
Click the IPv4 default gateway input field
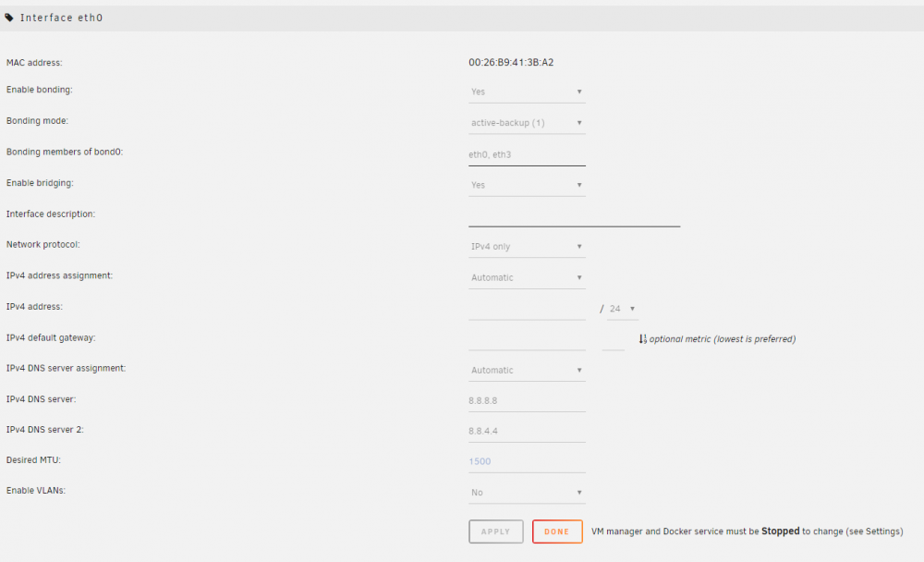tap(527, 339)
